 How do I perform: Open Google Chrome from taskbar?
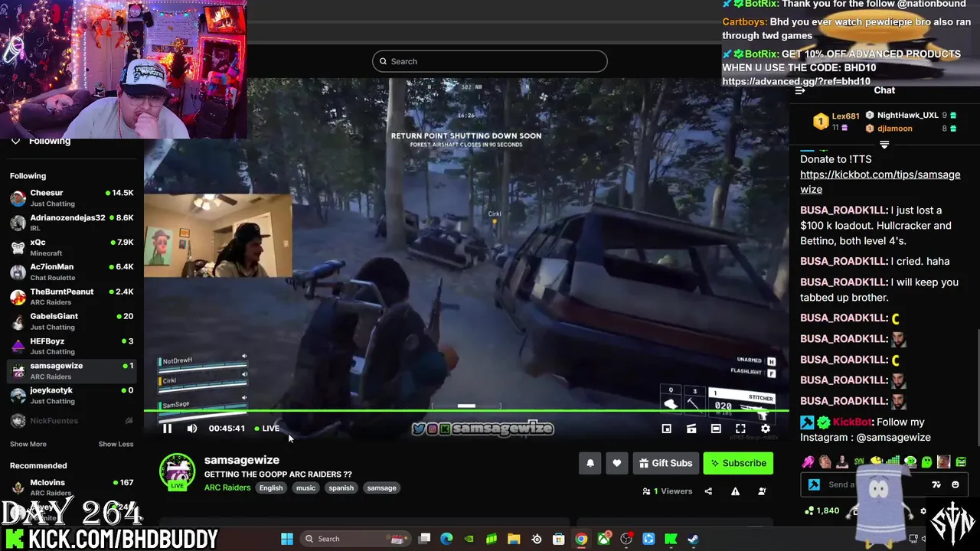(x=581, y=539)
